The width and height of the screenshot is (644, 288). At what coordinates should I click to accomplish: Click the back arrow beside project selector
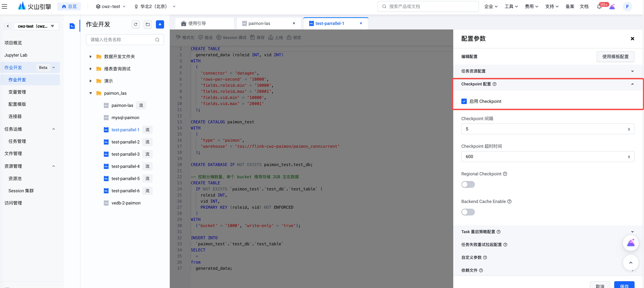click(8, 26)
